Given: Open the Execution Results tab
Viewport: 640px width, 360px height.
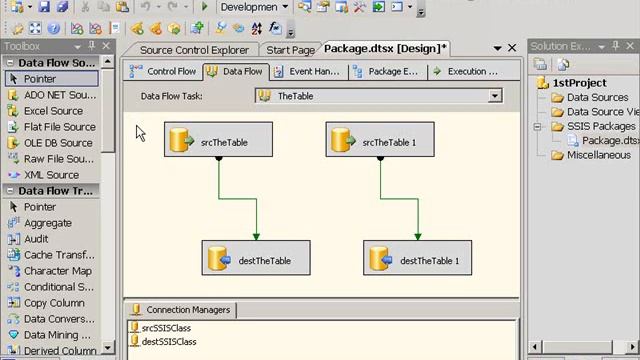Looking at the screenshot, I should pos(466,71).
